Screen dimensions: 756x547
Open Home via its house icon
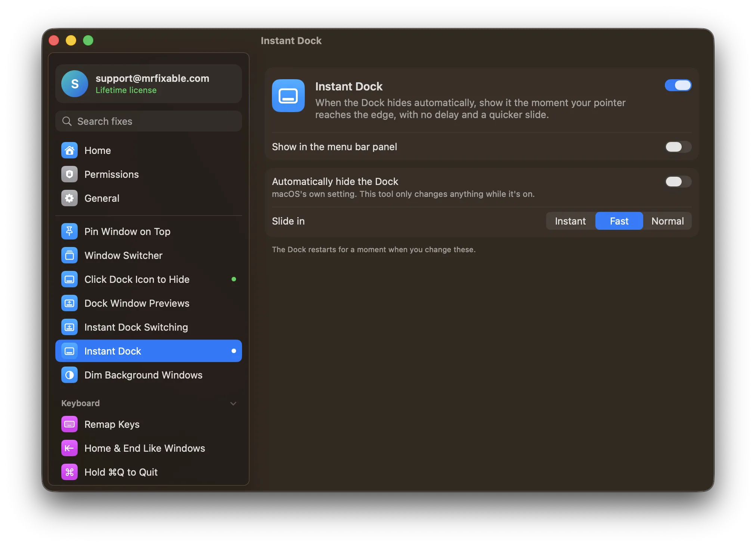69,151
